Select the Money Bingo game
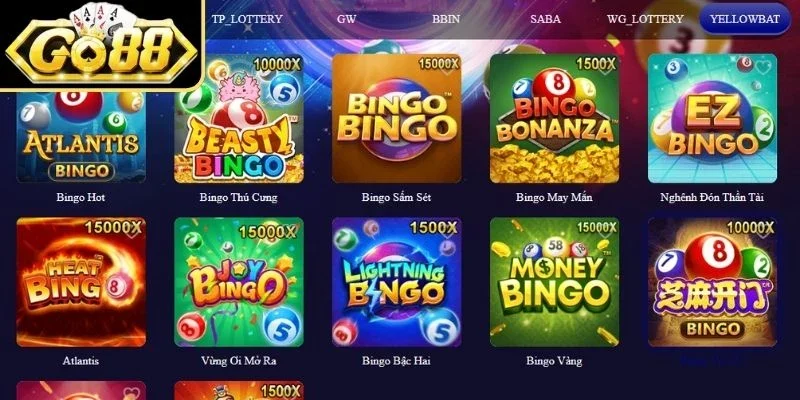This screenshot has width=800, height=400. click(x=555, y=282)
